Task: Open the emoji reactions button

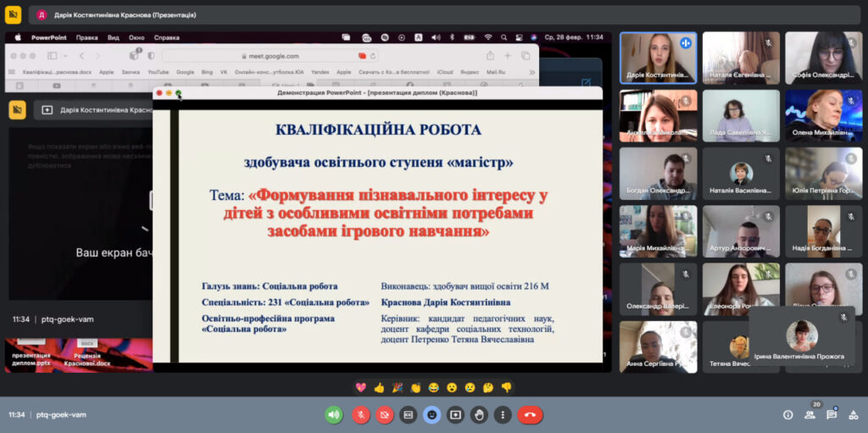Action: pyautogui.click(x=431, y=415)
